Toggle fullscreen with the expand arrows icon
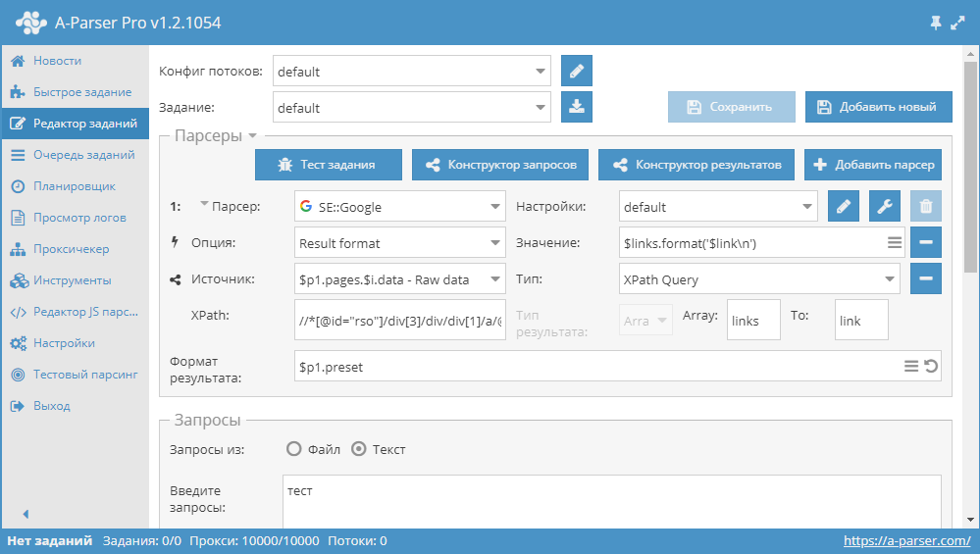This screenshot has width=980, height=554. click(x=957, y=24)
